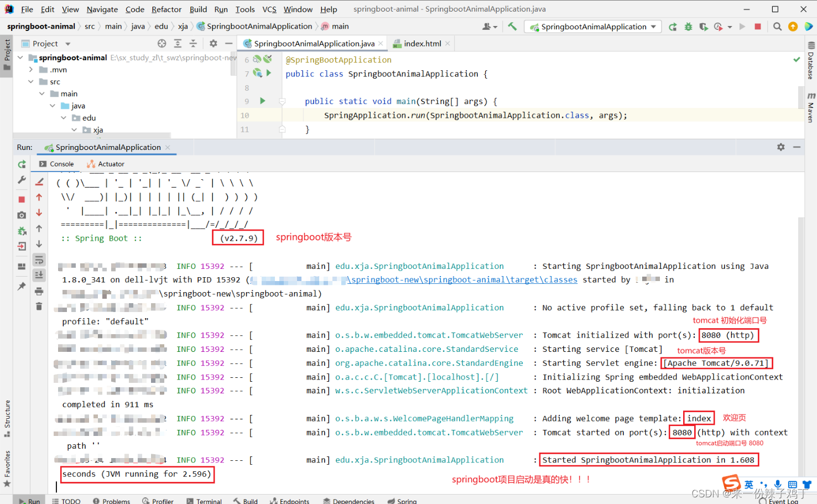This screenshot has width=817, height=504.
Task: Open the Problems tool window
Action: [112, 501]
